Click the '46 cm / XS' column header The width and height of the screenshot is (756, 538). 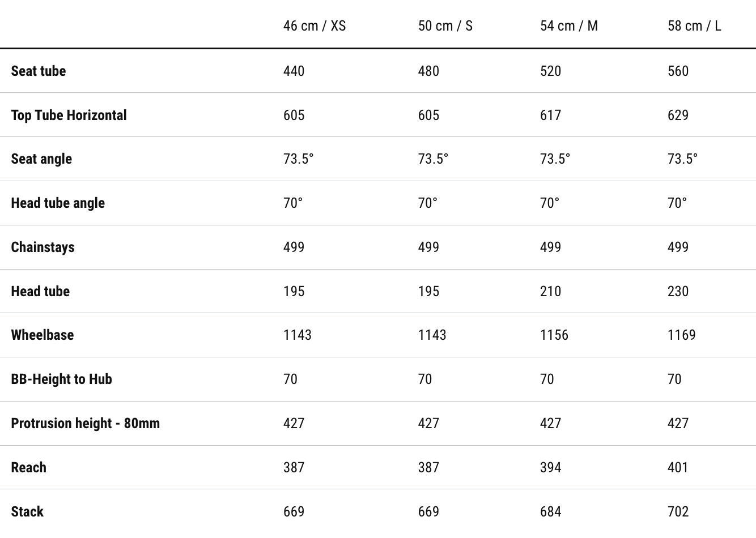[x=314, y=26]
